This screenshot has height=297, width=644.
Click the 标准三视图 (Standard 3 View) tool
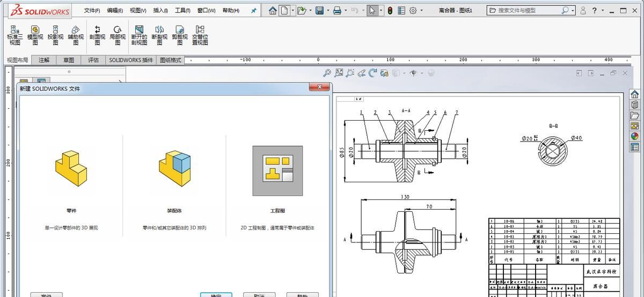pos(14,35)
